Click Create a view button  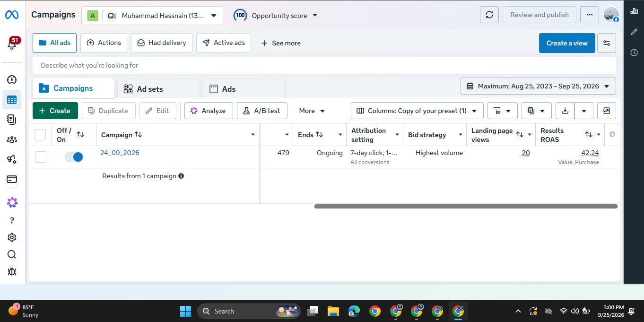(567, 43)
